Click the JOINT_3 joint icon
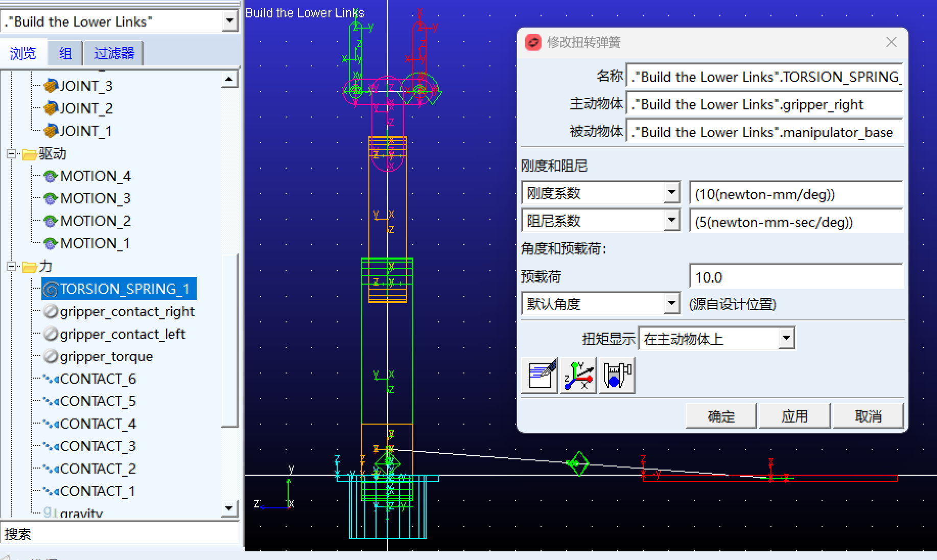Image resolution: width=937 pixels, height=560 pixels. (x=51, y=86)
